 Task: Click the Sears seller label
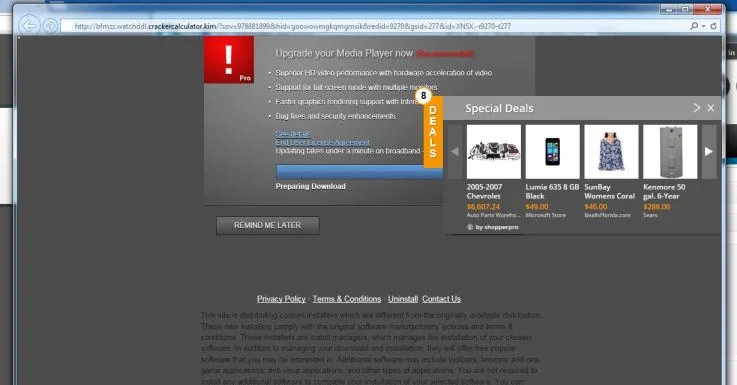pyautogui.click(x=650, y=215)
